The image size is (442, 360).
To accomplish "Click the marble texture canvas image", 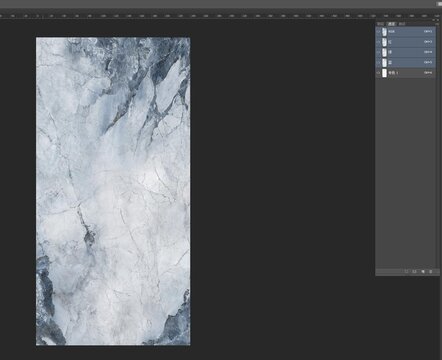I will click(113, 191).
